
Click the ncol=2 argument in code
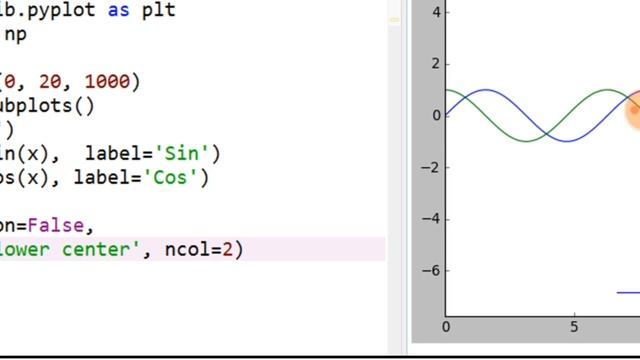pos(199,250)
